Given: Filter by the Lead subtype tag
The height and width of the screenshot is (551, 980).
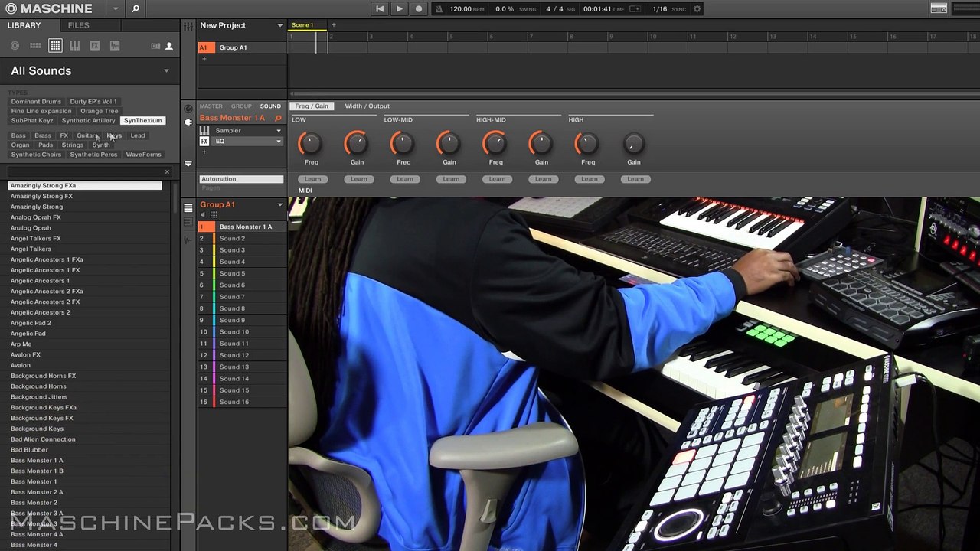Looking at the screenshot, I should 138,135.
